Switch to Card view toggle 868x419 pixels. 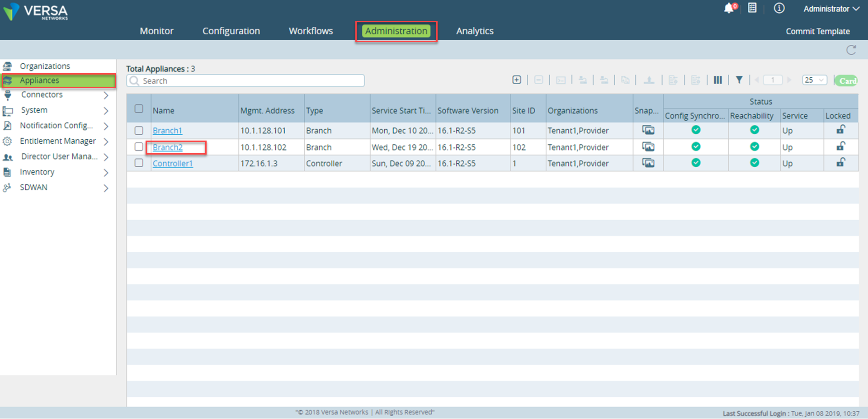point(846,80)
